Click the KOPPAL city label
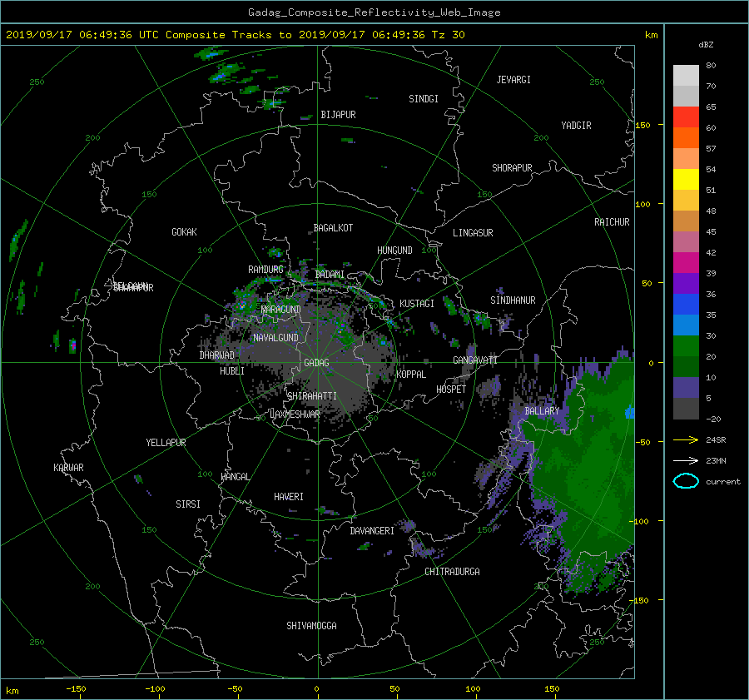 411,374
